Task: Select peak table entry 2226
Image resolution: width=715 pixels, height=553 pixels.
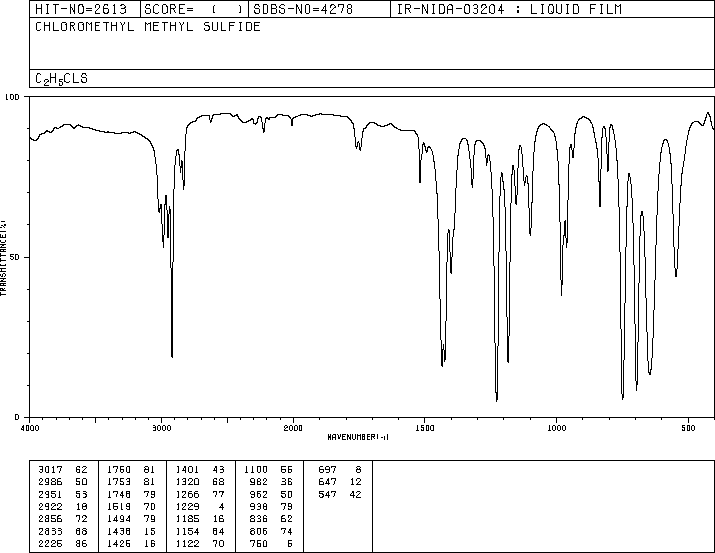Action: (x=62, y=543)
